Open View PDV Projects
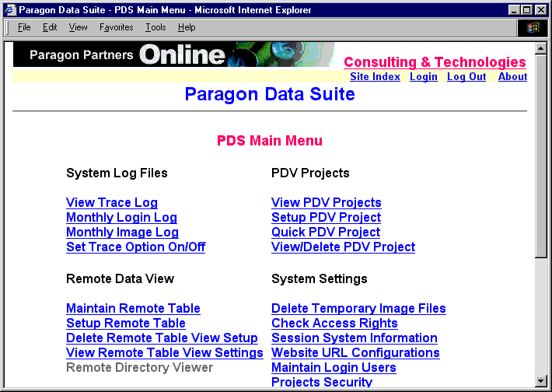Viewport: 552px width, 392px height. click(x=327, y=202)
